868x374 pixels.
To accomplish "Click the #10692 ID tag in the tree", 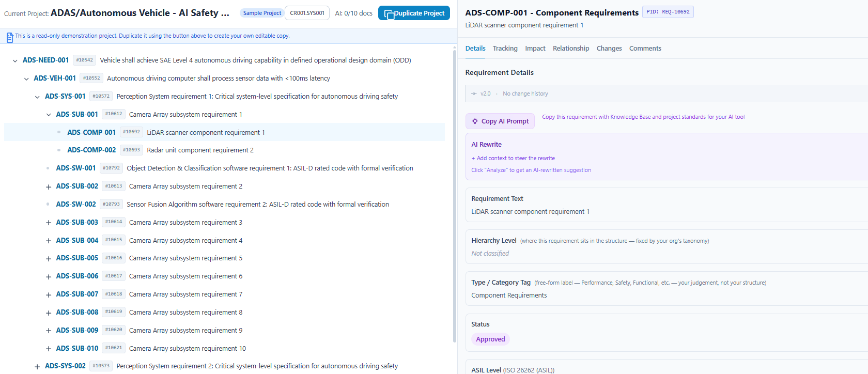I will 131,132.
